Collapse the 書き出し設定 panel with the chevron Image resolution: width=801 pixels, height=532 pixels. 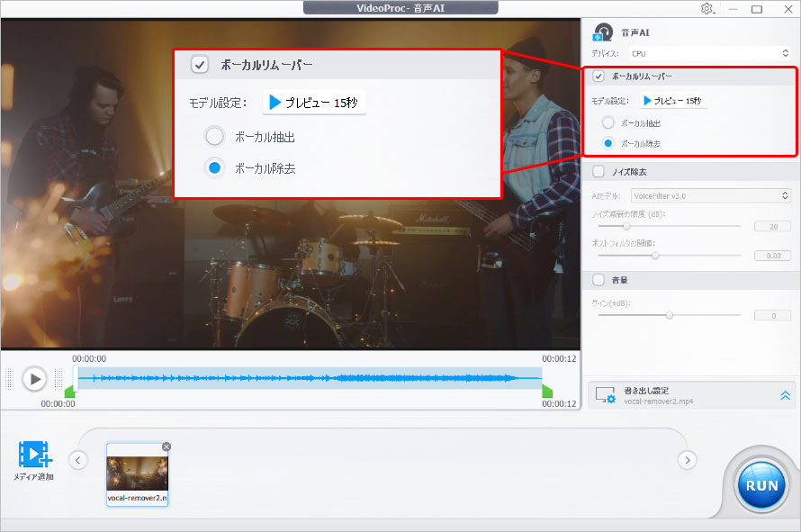(784, 394)
